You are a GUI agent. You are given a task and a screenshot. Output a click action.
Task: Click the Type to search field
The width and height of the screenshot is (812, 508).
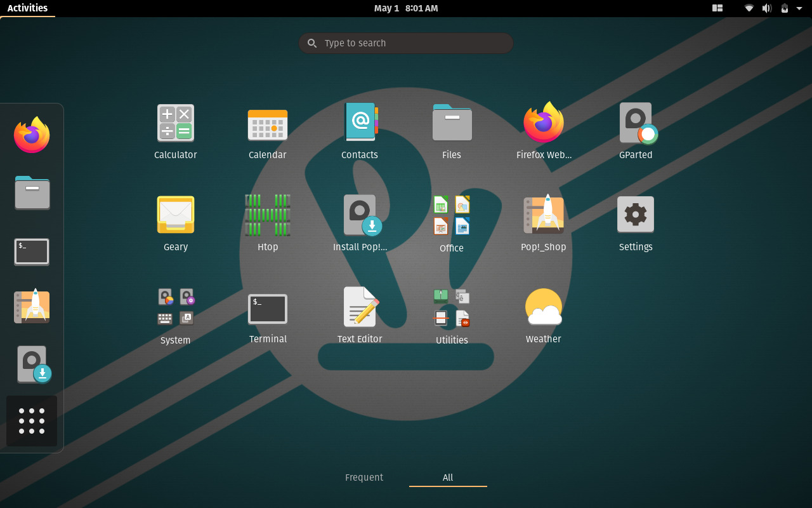(406, 43)
